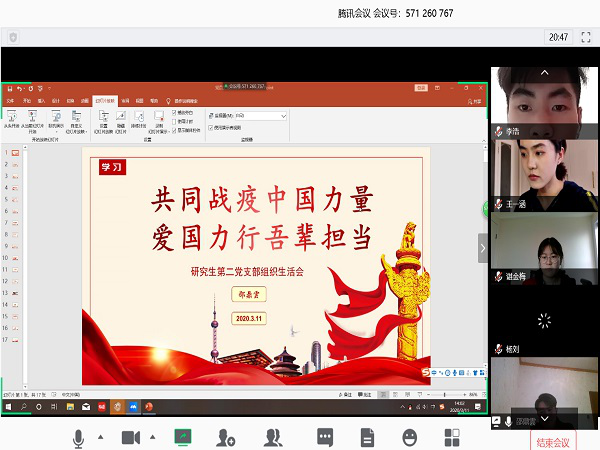Open the apps grid icon
Viewport: 600px width, 450px height.
coord(452,438)
